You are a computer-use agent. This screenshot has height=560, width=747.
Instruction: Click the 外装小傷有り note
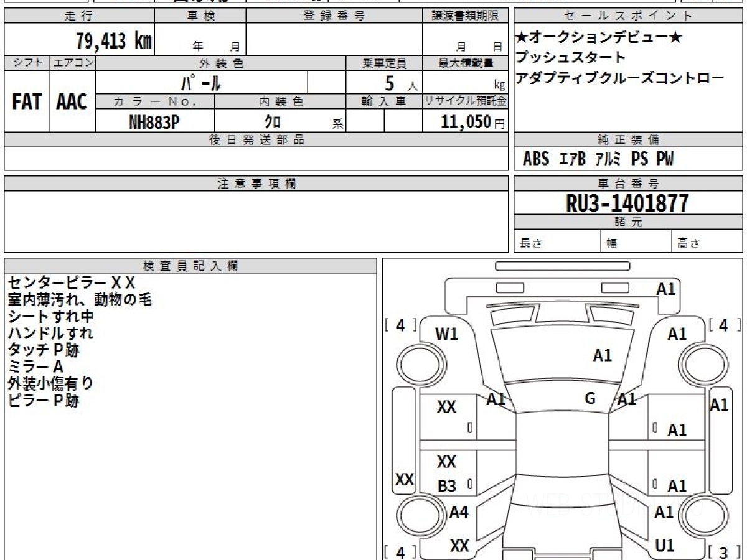point(50,384)
